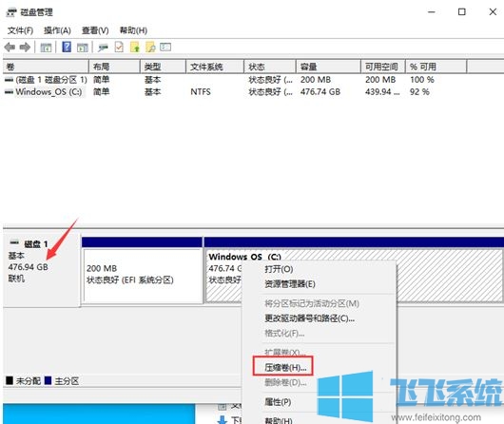Open the 查看(V) menu
504x424 pixels.
point(95,30)
